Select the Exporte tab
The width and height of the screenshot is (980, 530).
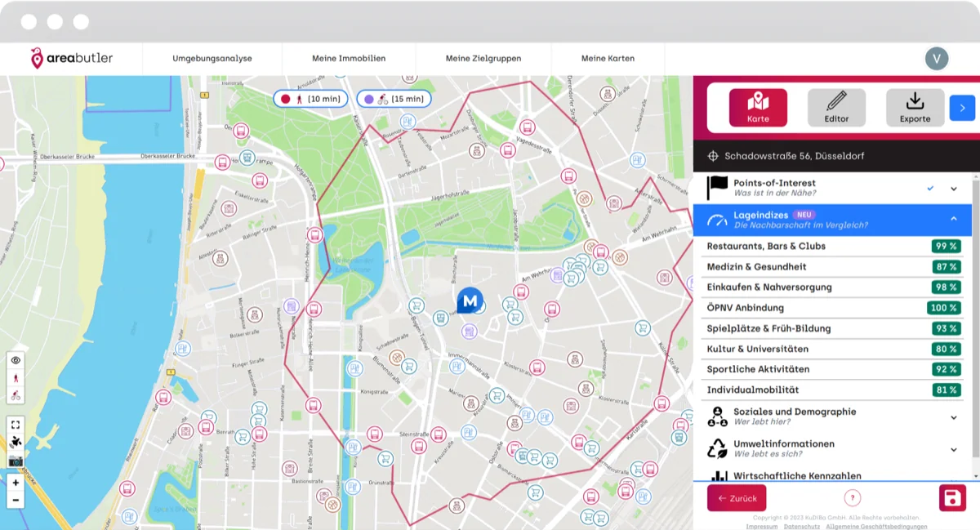click(x=915, y=108)
